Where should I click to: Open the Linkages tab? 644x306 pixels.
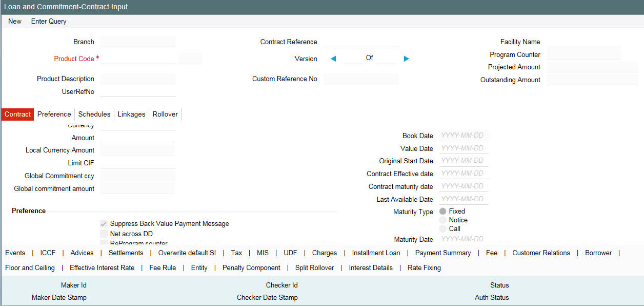pos(132,114)
